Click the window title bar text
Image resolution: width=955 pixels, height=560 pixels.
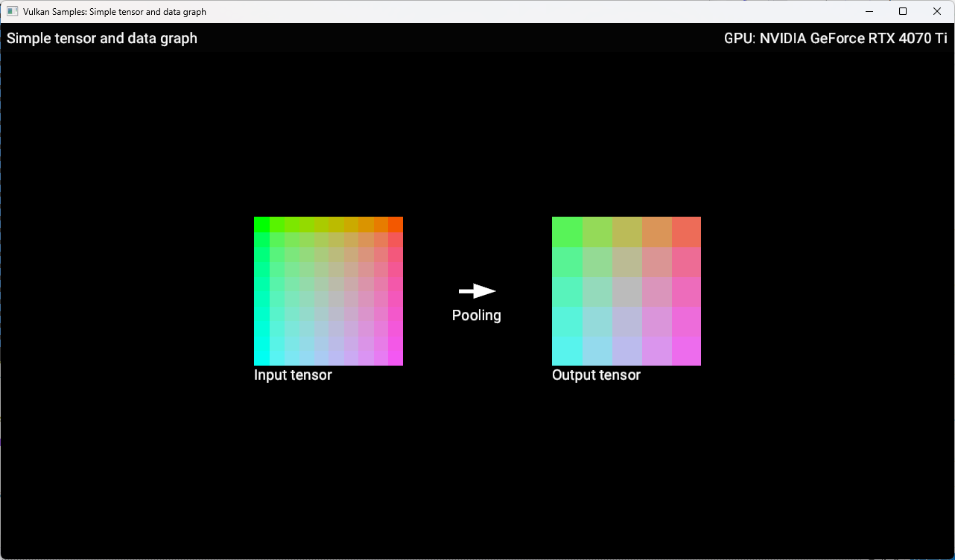[115, 12]
